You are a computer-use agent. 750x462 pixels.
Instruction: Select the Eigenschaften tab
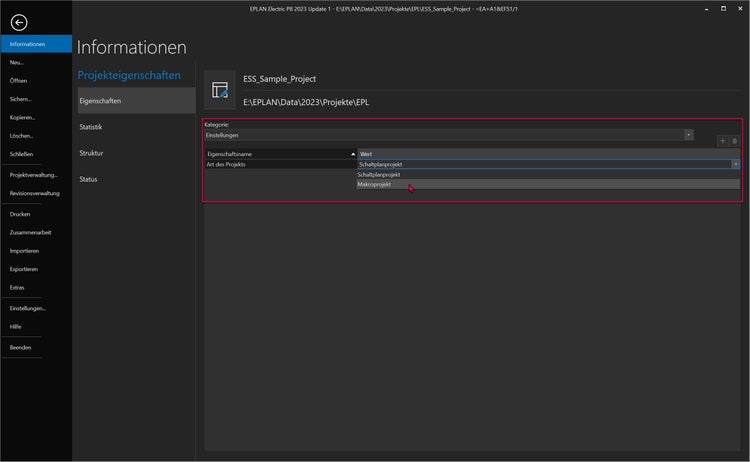(99, 100)
